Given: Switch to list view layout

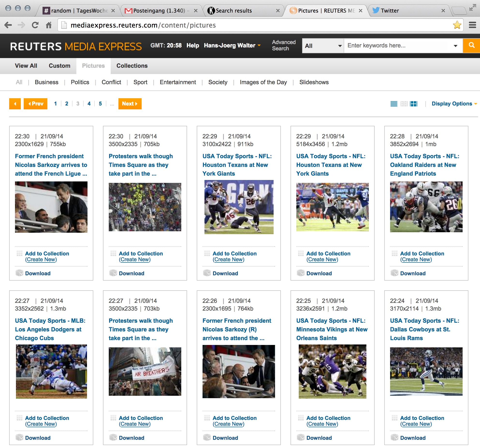Looking at the screenshot, I should pyautogui.click(x=394, y=104).
